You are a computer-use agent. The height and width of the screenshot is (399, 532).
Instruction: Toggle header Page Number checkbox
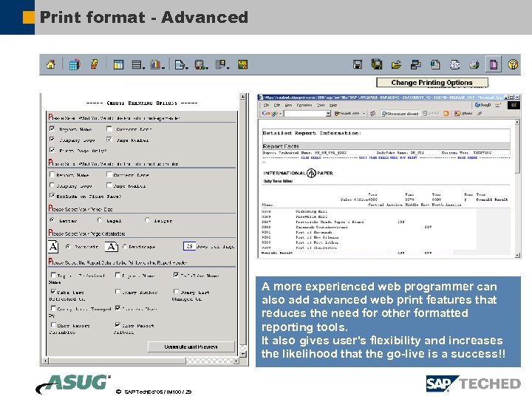tap(109, 140)
